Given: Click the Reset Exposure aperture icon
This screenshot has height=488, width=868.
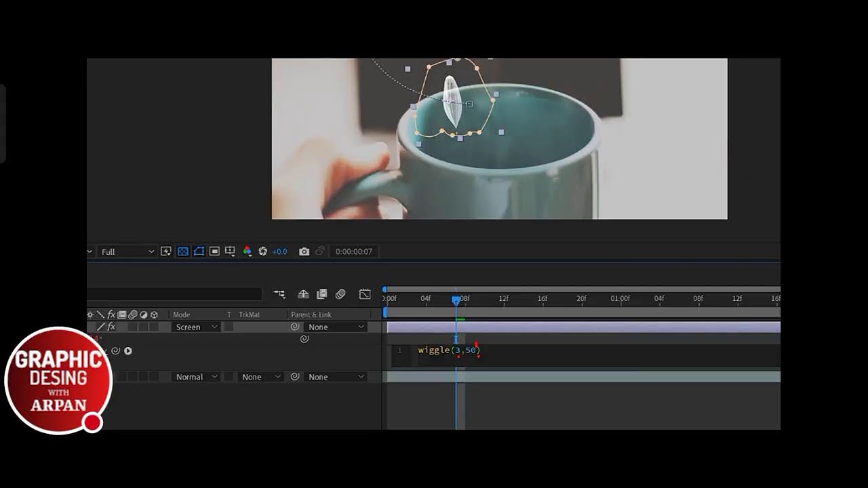Looking at the screenshot, I should pyautogui.click(x=262, y=251).
